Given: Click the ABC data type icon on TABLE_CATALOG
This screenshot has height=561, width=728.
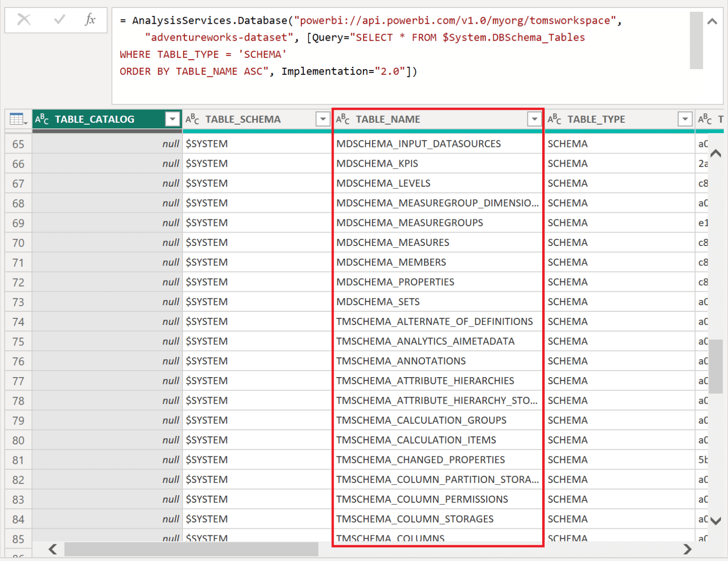Looking at the screenshot, I should (41, 119).
